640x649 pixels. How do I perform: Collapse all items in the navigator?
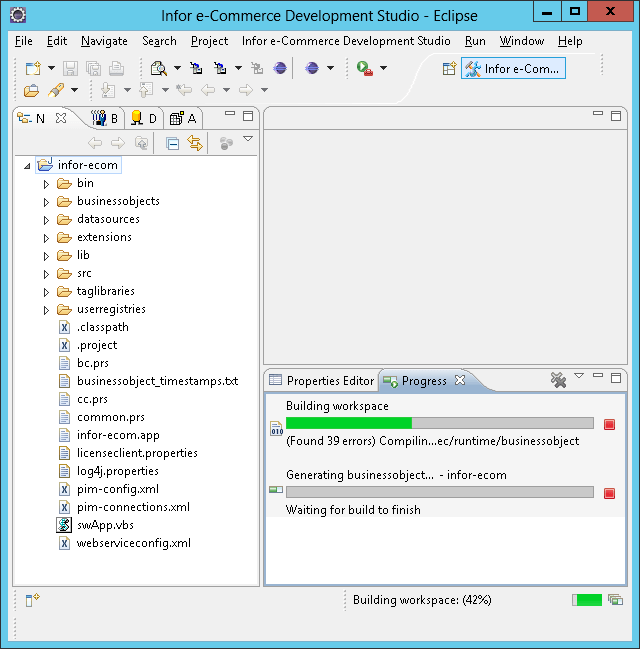coord(172,143)
